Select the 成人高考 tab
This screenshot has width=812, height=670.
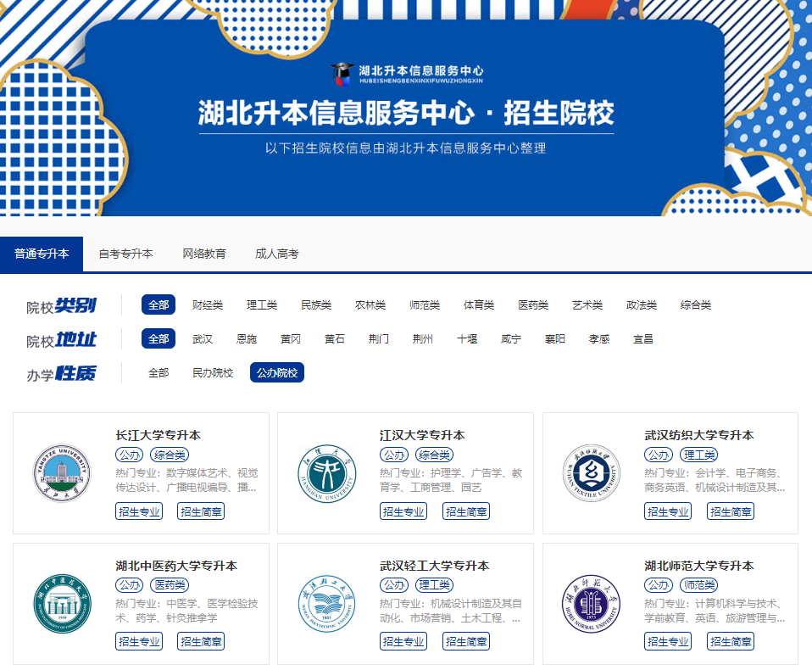click(277, 254)
